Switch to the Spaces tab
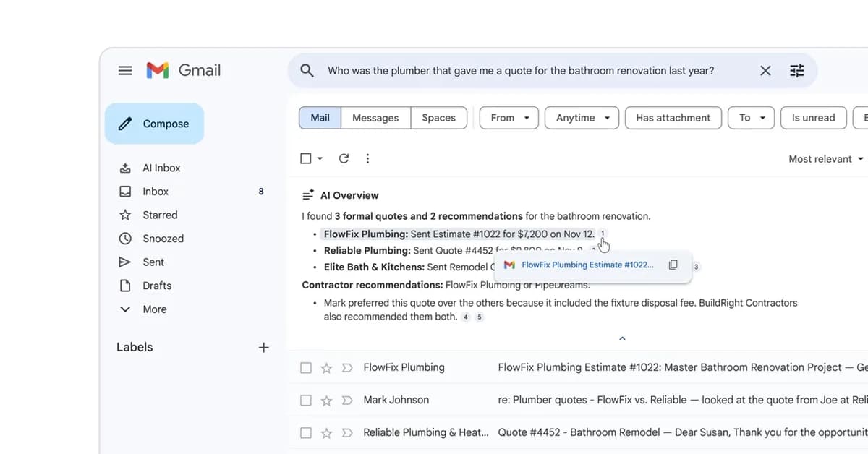Image resolution: width=868 pixels, height=454 pixels. [438, 117]
